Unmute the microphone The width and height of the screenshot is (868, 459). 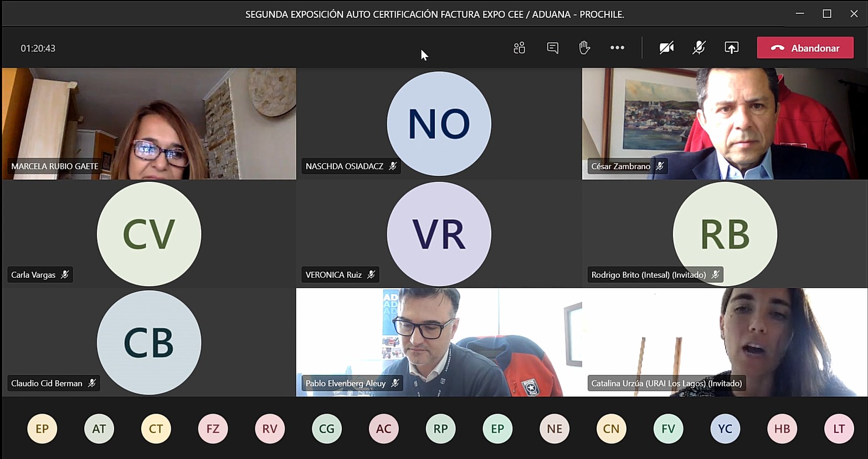(x=699, y=48)
